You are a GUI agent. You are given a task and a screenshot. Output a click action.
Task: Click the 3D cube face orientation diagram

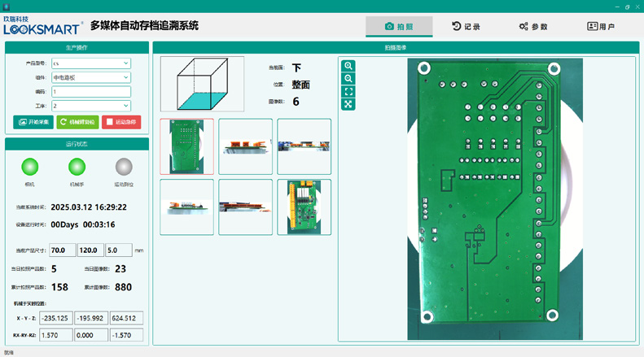[x=203, y=85]
